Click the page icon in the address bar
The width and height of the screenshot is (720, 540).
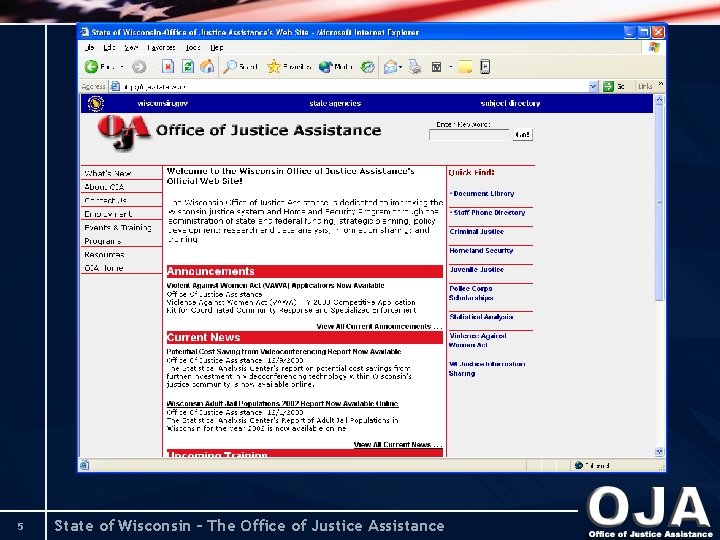[x=115, y=86]
